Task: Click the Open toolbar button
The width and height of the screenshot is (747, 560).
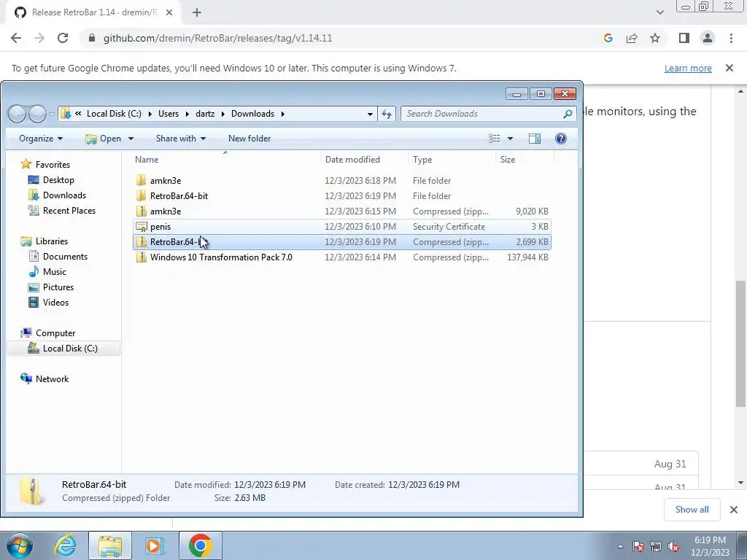Action: click(x=104, y=138)
